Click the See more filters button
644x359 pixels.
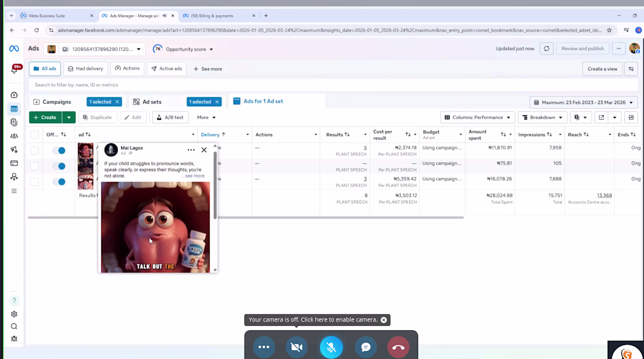[x=208, y=69]
